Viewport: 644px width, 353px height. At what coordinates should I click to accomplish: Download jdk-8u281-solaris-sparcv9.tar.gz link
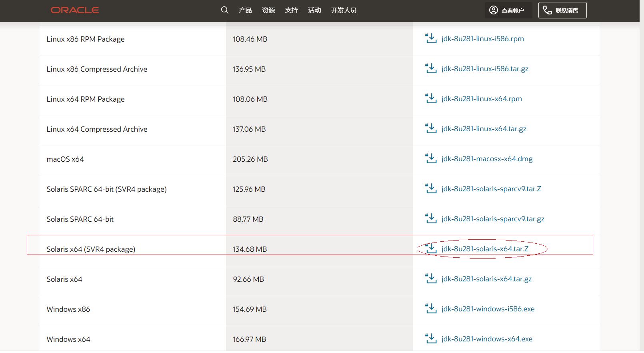tap(493, 219)
